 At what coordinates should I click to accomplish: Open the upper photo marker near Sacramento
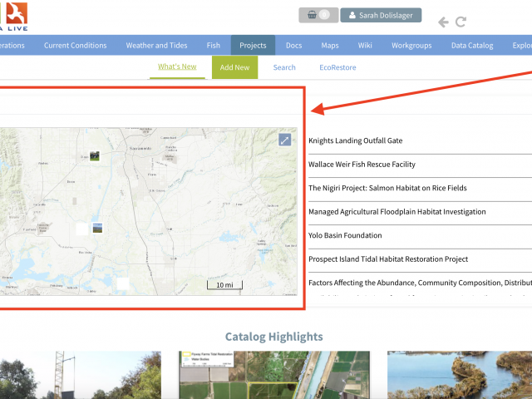(95, 156)
